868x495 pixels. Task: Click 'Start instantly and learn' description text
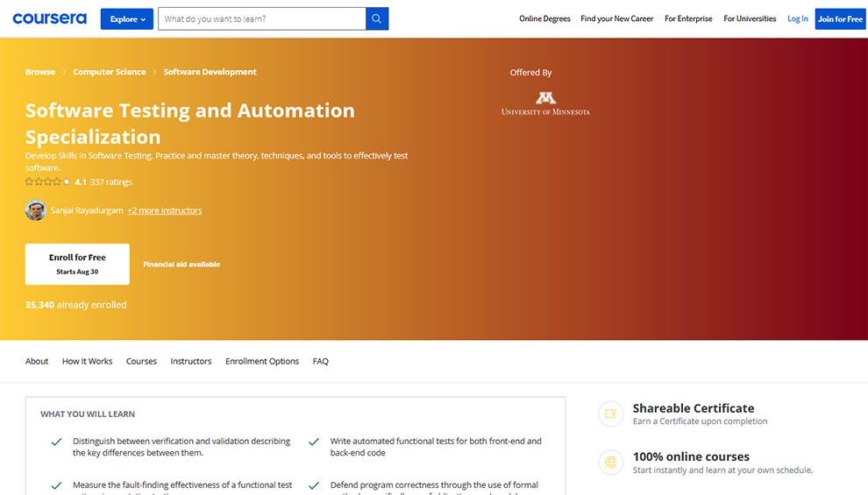[x=723, y=470]
